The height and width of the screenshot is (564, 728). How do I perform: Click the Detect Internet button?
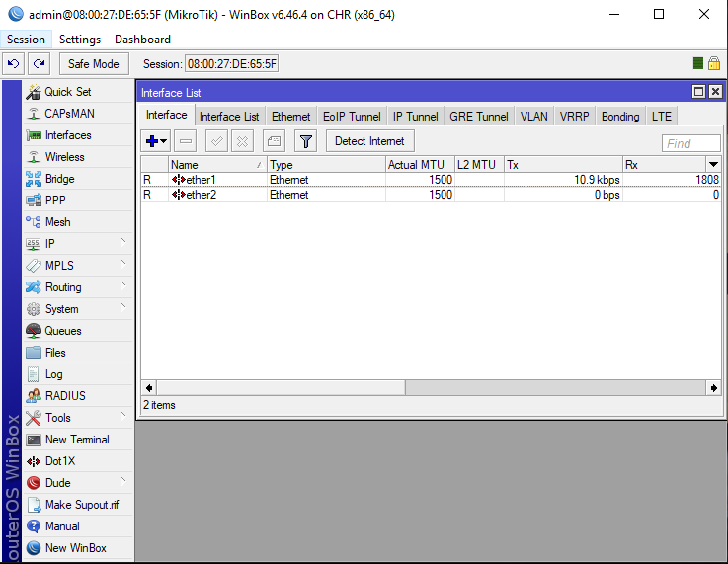(369, 141)
